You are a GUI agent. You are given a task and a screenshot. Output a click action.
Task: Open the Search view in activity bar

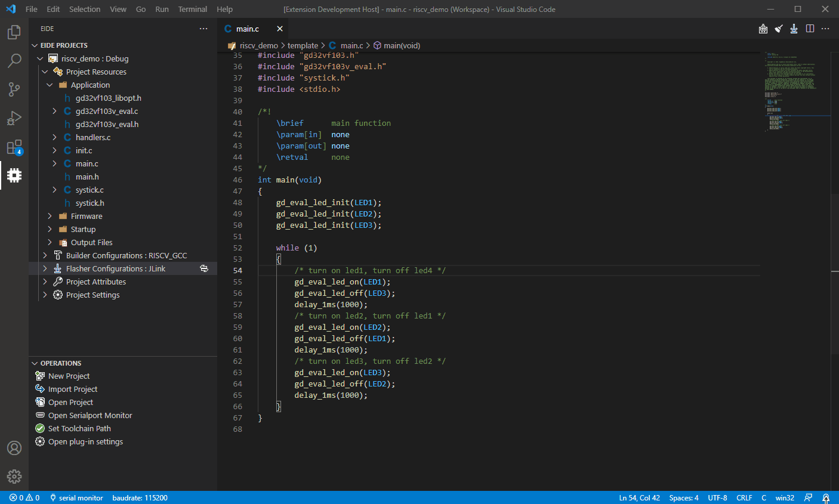(x=14, y=61)
